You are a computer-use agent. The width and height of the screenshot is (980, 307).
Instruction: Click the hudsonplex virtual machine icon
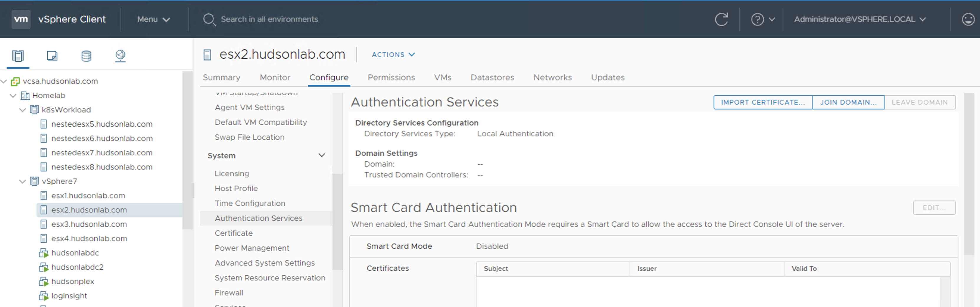44,282
